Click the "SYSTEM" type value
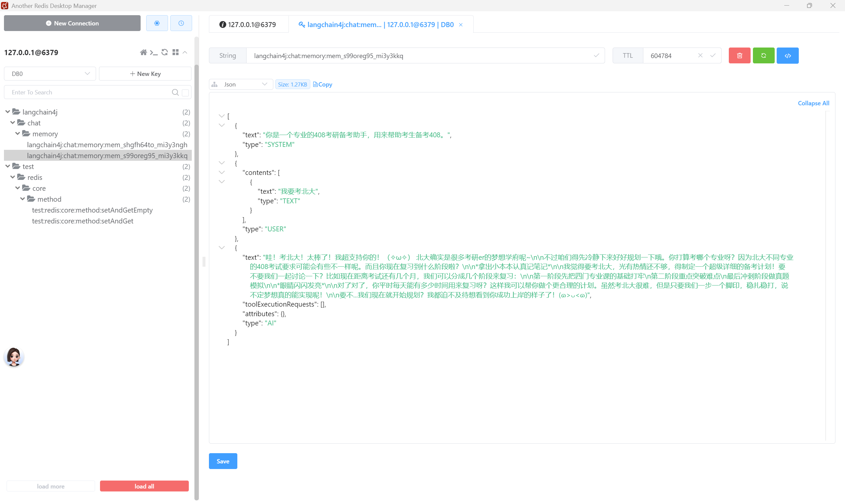Viewport: 845px width, 504px height. click(280, 145)
